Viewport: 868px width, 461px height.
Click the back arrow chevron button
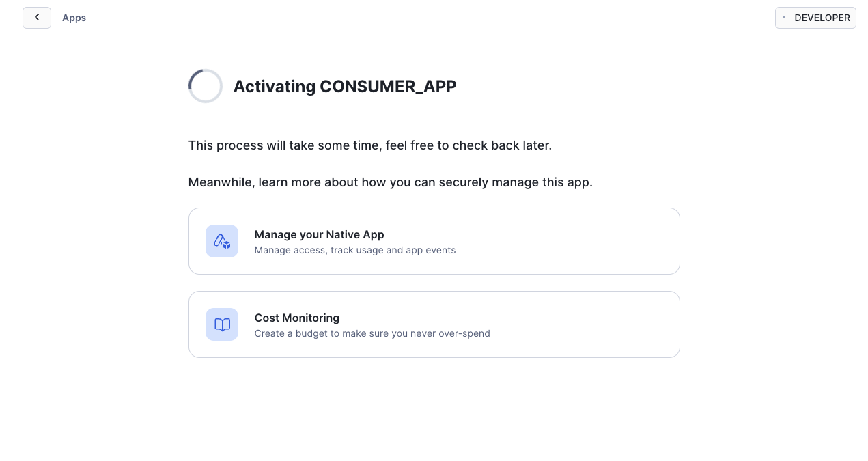click(37, 18)
